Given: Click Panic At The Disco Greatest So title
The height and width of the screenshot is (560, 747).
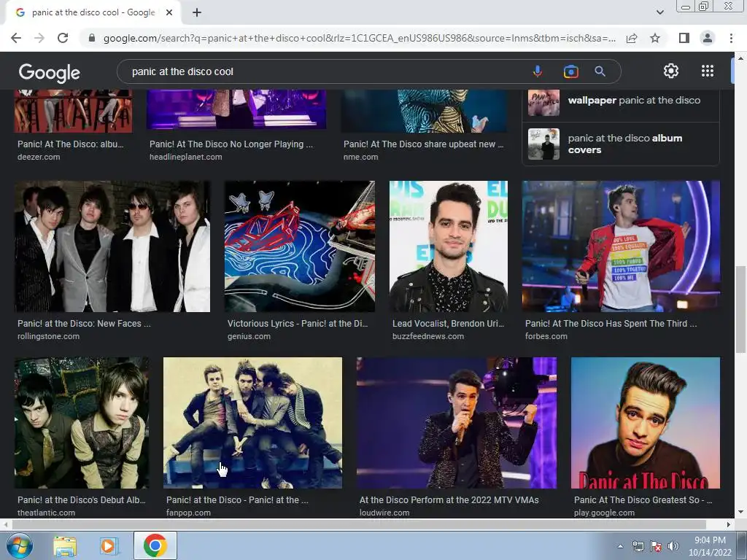Looking at the screenshot, I should (643, 500).
